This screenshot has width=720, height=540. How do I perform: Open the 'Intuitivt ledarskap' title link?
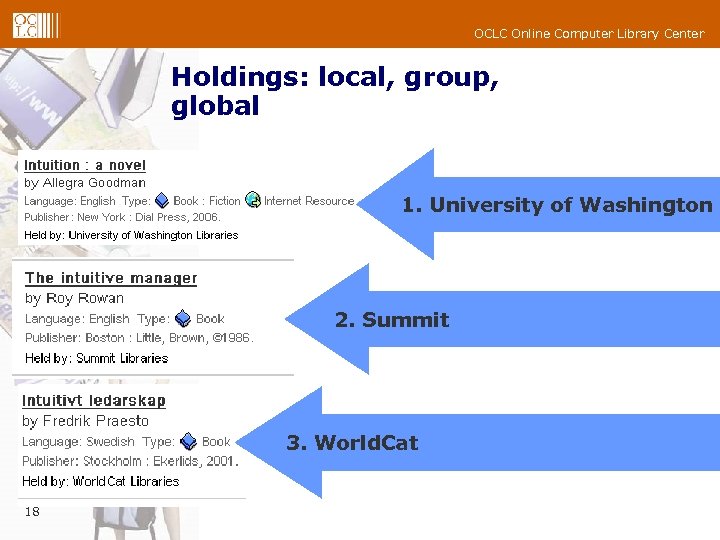94,400
